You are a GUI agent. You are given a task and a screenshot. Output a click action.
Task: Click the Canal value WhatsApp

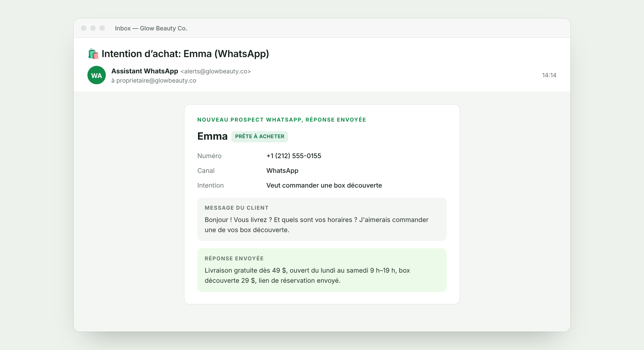pyautogui.click(x=282, y=170)
